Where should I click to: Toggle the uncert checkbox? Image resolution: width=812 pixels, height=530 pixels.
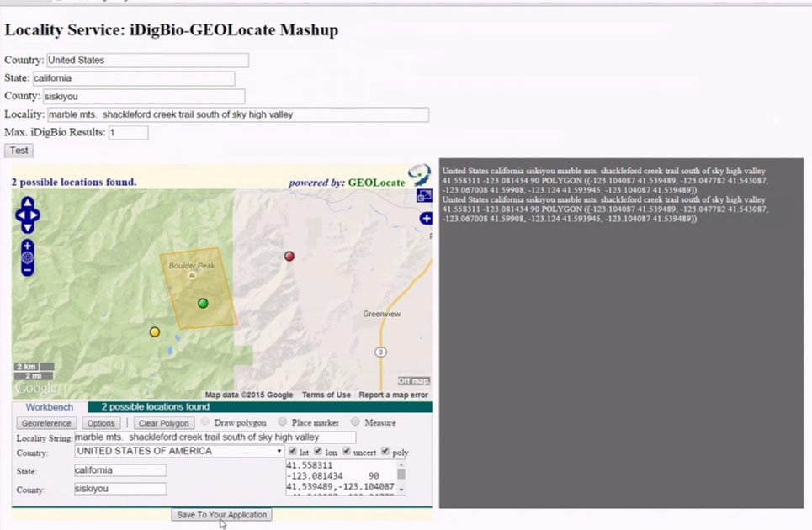click(x=347, y=451)
